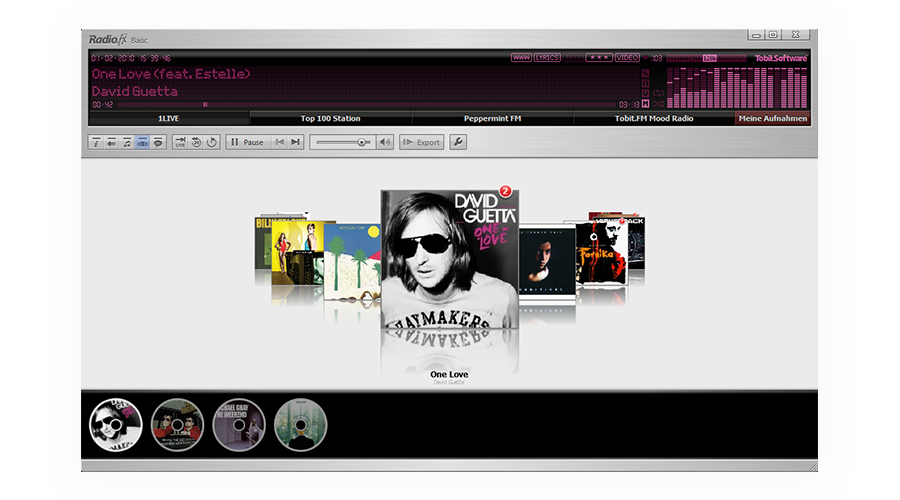Image resolution: width=900 pixels, height=500 pixels.
Task: Click the "One Love" caption below cover
Action: click(449, 374)
